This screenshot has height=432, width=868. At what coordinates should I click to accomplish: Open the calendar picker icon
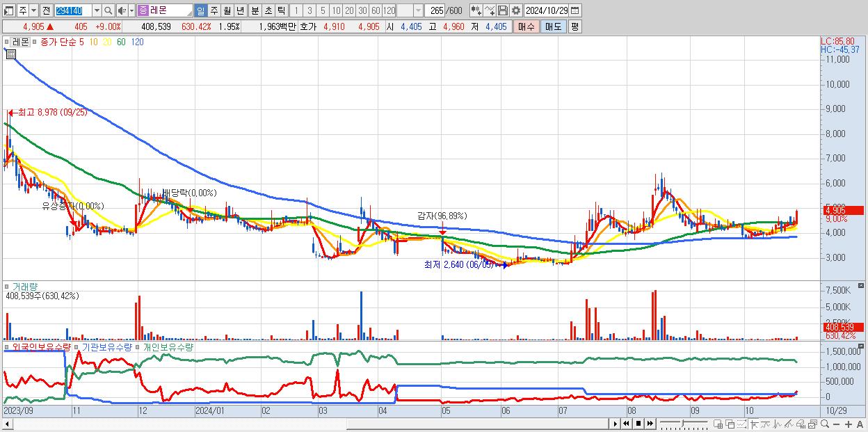point(575,10)
